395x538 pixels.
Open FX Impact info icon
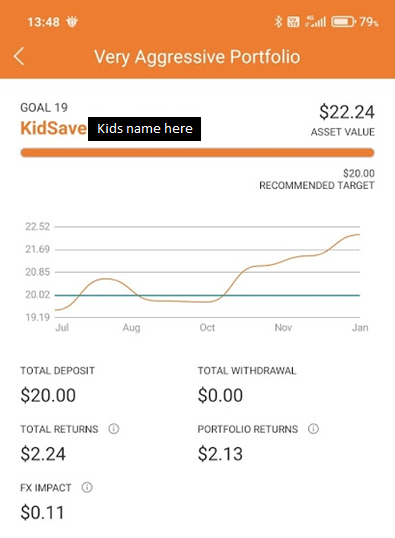coord(87,487)
